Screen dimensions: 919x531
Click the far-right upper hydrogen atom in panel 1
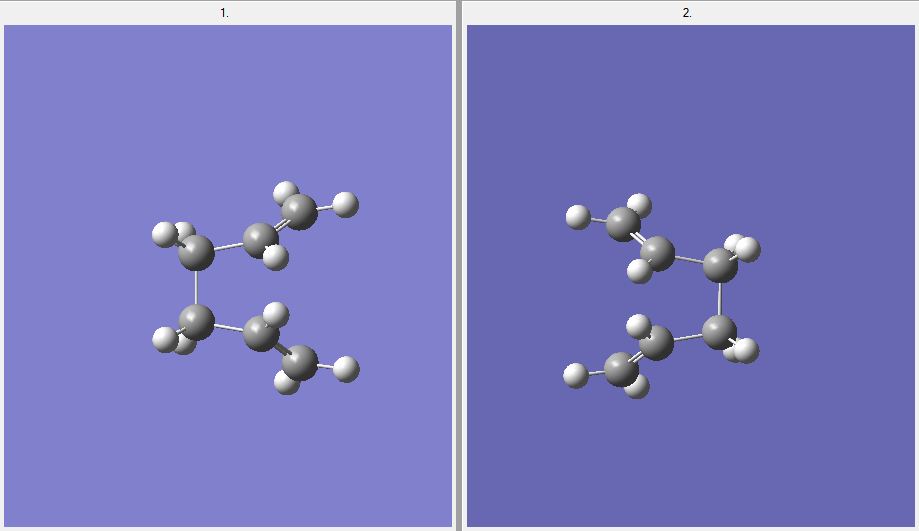(x=346, y=205)
